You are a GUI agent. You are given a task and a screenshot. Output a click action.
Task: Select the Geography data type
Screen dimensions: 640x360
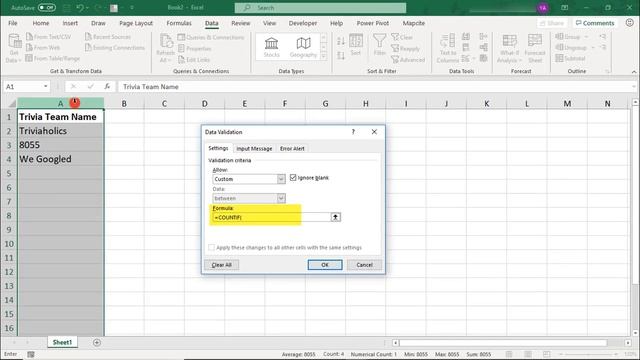tap(303, 47)
